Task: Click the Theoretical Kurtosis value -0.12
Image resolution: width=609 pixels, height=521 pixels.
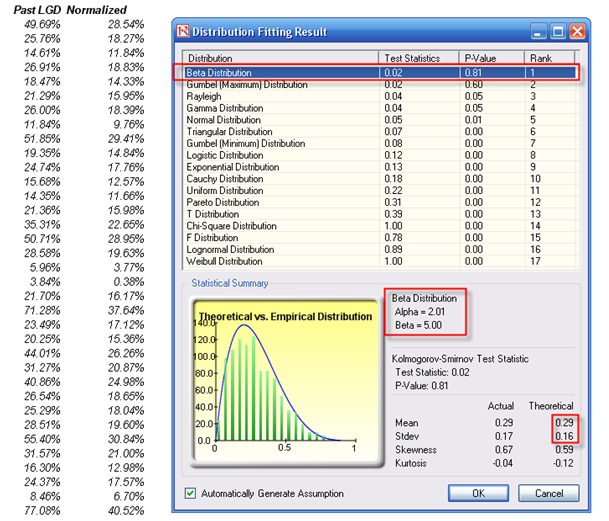Action: pyautogui.click(x=563, y=463)
